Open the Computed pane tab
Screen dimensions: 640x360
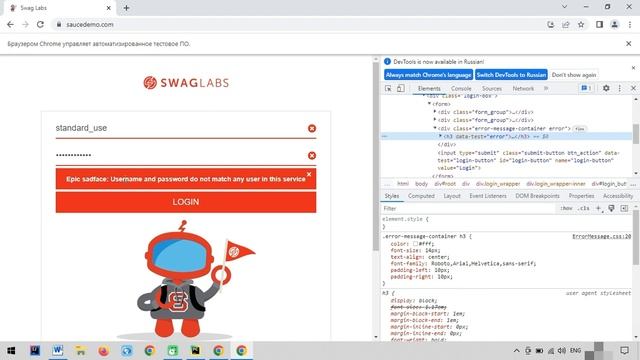421,196
